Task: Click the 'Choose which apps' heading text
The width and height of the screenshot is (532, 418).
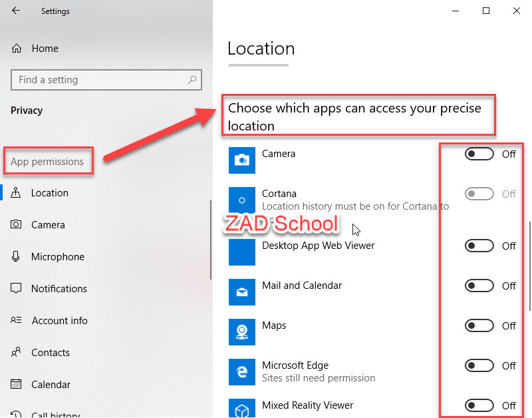Action: [354, 116]
